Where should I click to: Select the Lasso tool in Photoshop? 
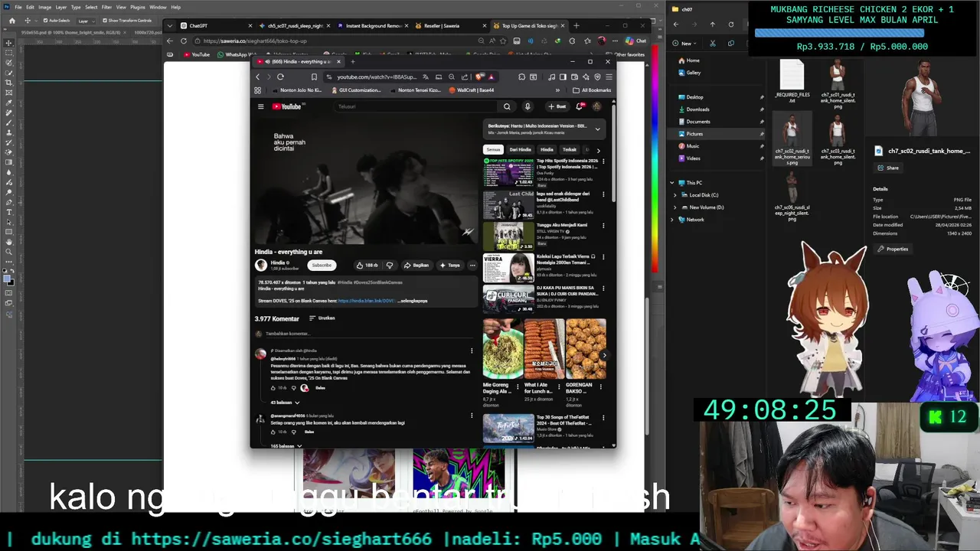[x=9, y=63]
